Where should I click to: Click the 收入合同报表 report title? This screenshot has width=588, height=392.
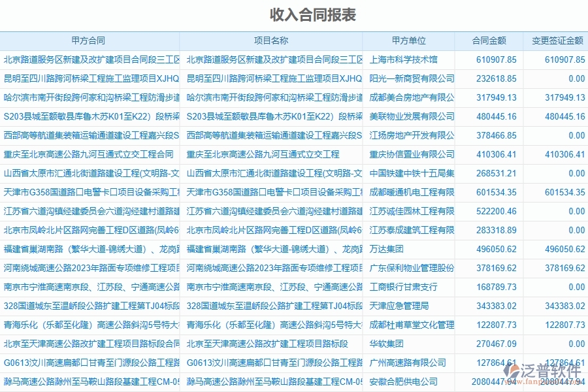pyautogui.click(x=293, y=13)
